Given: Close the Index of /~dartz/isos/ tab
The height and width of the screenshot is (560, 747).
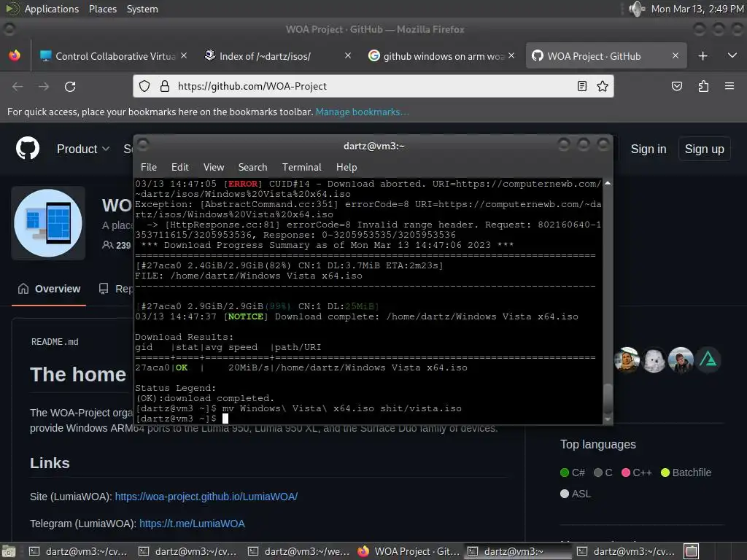Looking at the screenshot, I should 348,55.
